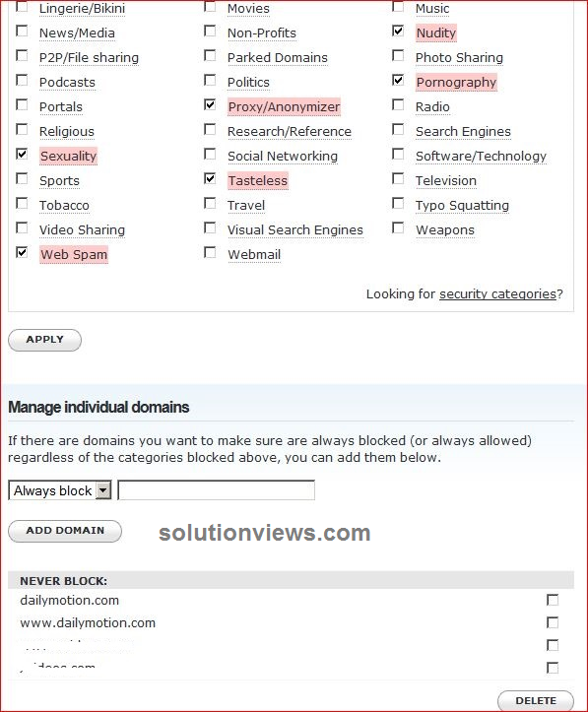Uncheck the Tasteless category
This screenshot has height=712, width=588.
click(x=210, y=178)
